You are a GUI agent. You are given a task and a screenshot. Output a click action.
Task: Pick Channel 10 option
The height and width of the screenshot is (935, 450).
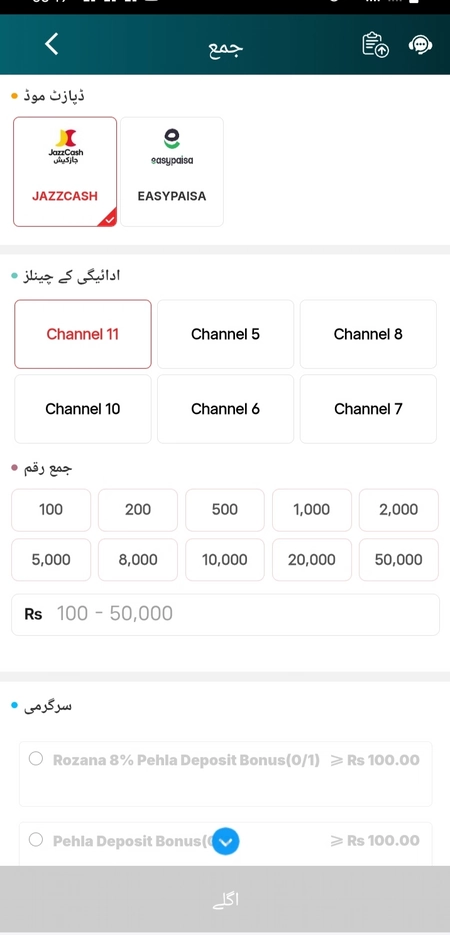(83, 409)
